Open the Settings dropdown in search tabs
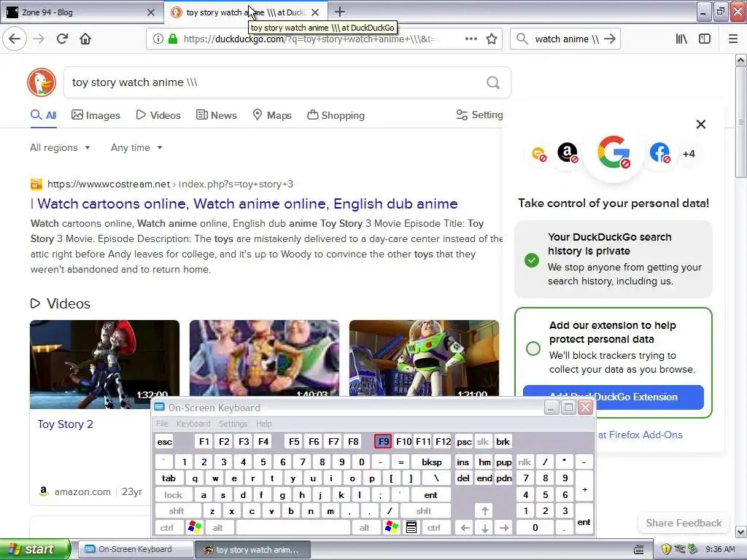Viewport: 747px width, 560px height. click(x=479, y=114)
